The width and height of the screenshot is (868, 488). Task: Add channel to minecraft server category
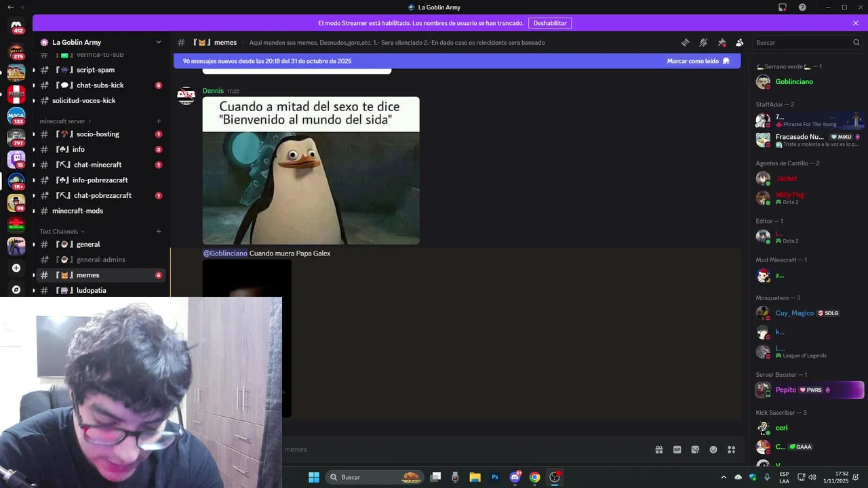pos(159,121)
